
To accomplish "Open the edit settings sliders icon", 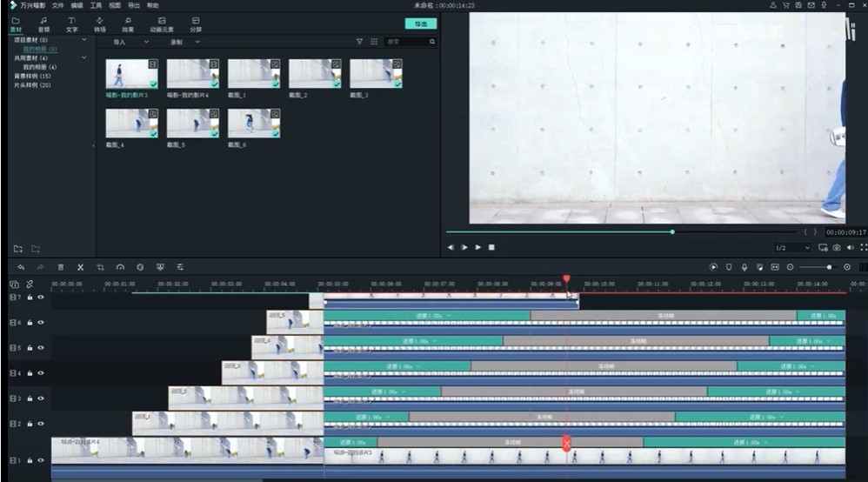I will click(180, 267).
